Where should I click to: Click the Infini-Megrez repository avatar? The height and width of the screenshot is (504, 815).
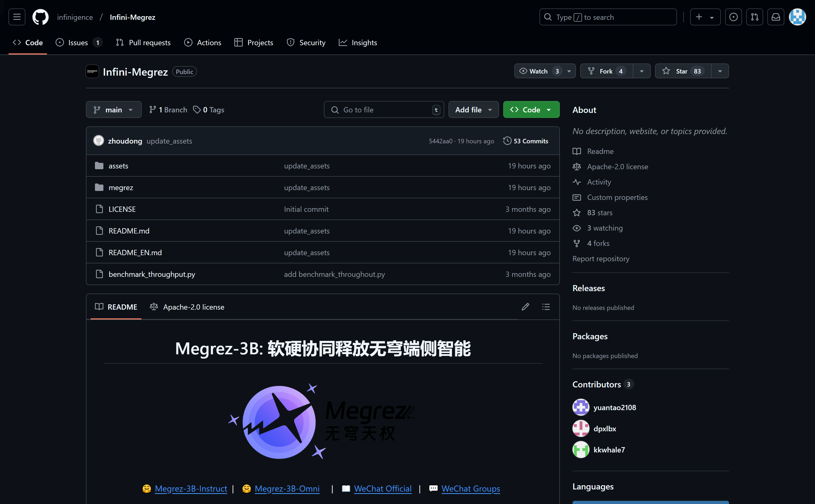pyautogui.click(x=92, y=71)
